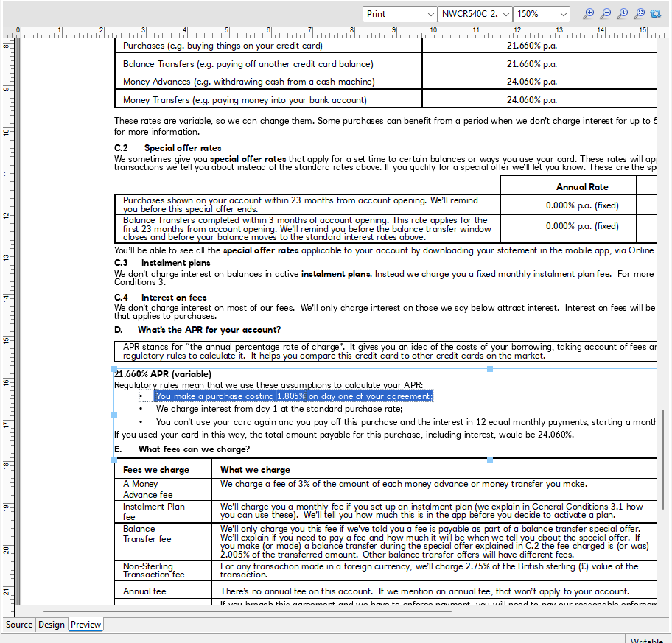Click the 'Fees we charge' table header

tap(156, 470)
